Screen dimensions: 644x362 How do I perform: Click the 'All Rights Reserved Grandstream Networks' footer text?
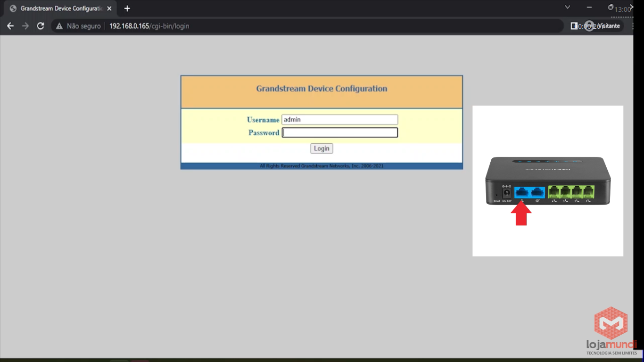[322, 166]
